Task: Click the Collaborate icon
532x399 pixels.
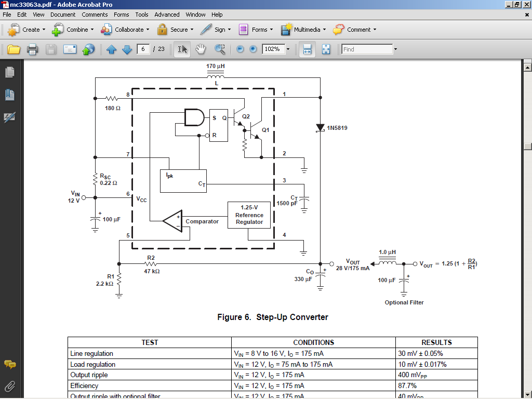Action: 106,30
